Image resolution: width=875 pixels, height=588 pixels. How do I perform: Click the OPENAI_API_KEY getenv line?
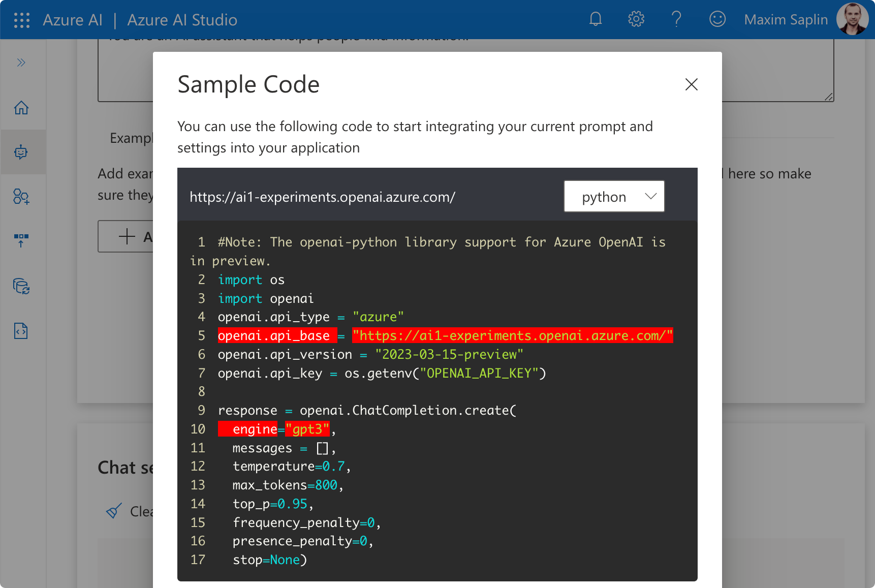pyautogui.click(x=382, y=373)
